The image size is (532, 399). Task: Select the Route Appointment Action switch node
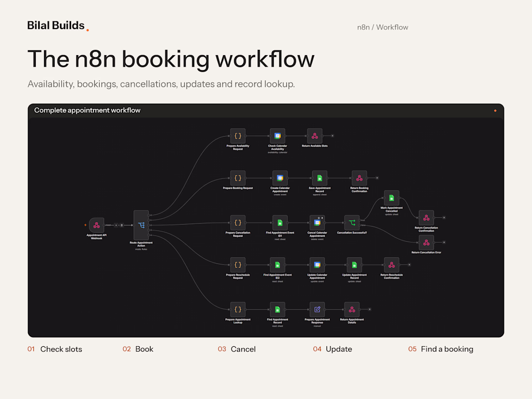pos(141,225)
